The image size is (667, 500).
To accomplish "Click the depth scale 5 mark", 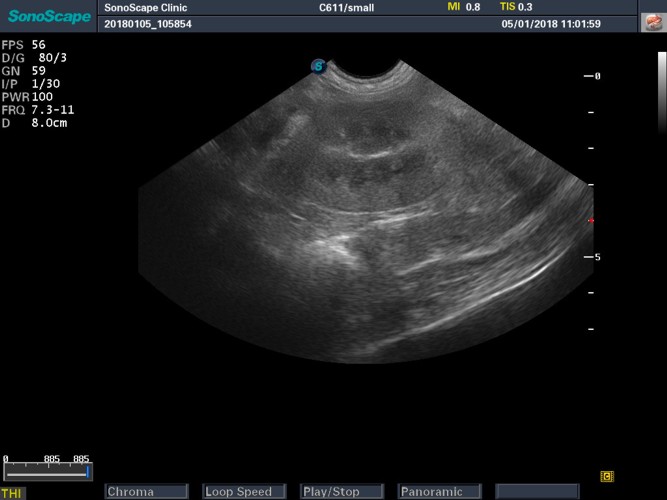I will (x=592, y=257).
